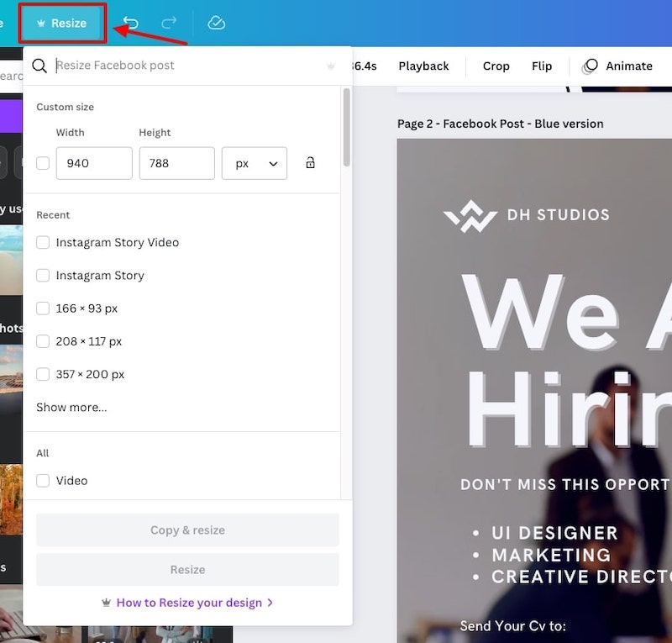Screen dimensions: 672x643
Task: Click the cloud save status icon
Action: [217, 23]
